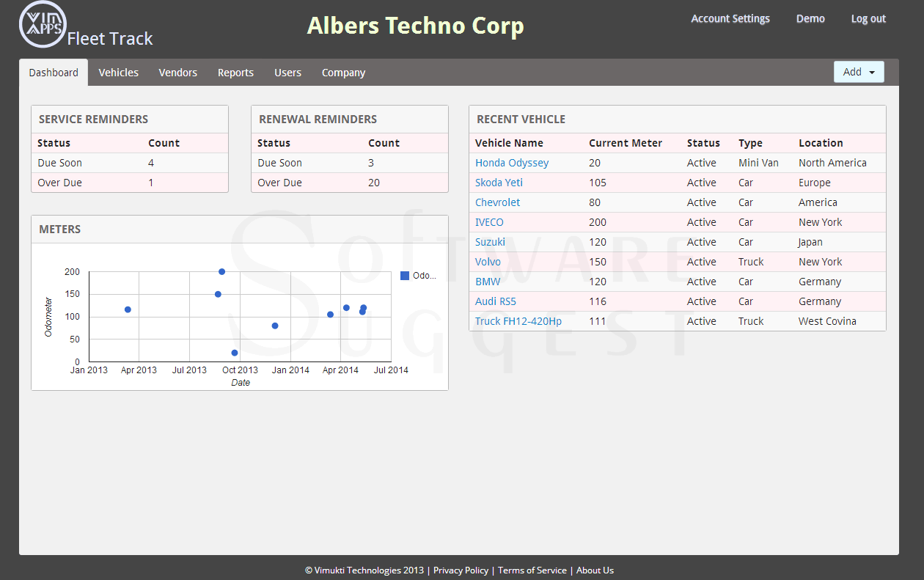Image resolution: width=924 pixels, height=580 pixels.
Task: Click the Demo link in header
Action: [810, 19]
